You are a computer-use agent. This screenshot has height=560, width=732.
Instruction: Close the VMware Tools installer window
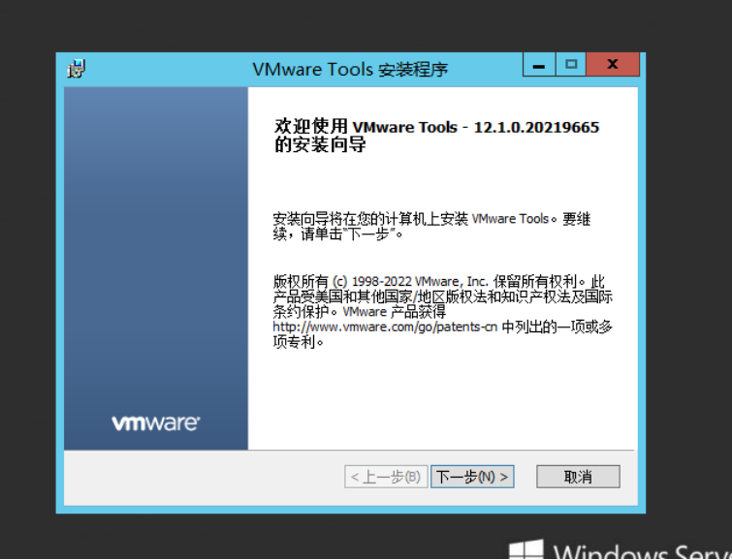coord(613,64)
